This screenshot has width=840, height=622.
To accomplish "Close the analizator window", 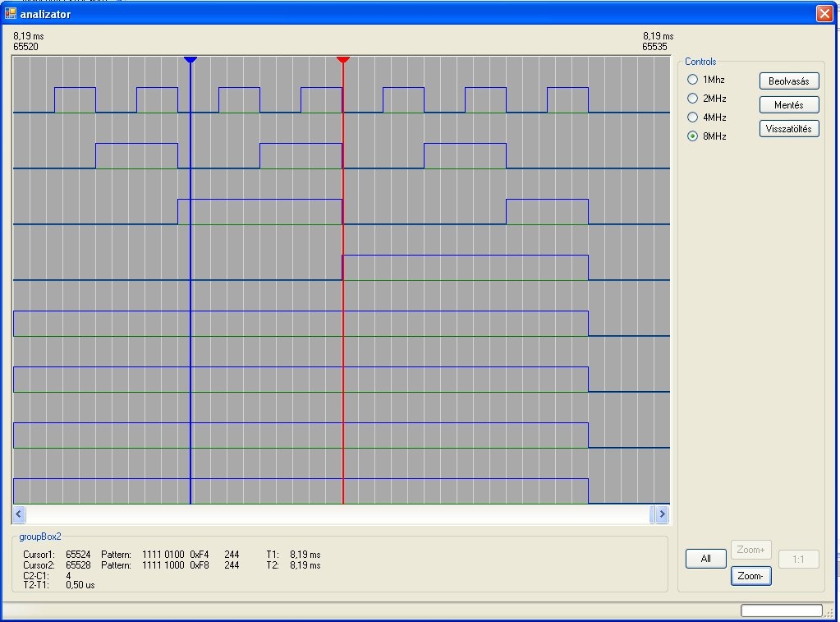I will (824, 13).
